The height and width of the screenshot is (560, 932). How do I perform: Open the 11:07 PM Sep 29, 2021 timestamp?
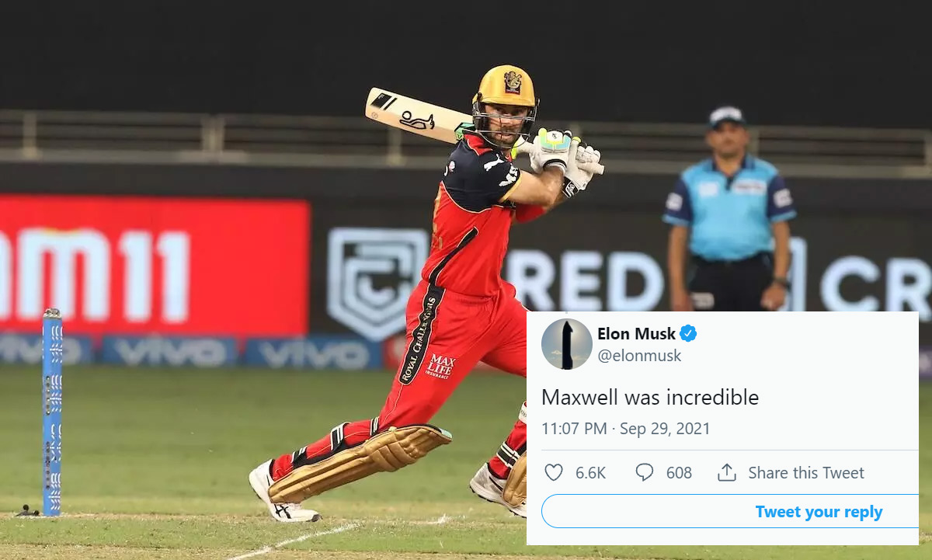pos(626,429)
